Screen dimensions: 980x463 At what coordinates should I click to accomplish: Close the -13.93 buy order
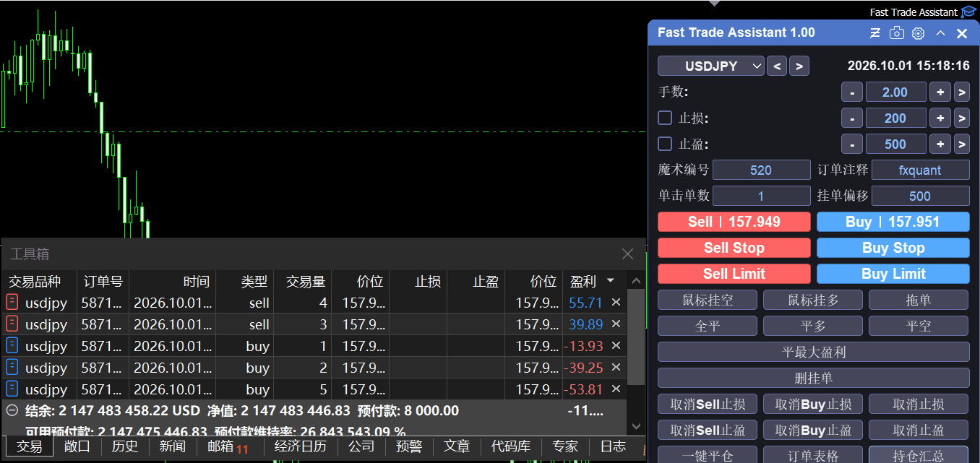(616, 346)
